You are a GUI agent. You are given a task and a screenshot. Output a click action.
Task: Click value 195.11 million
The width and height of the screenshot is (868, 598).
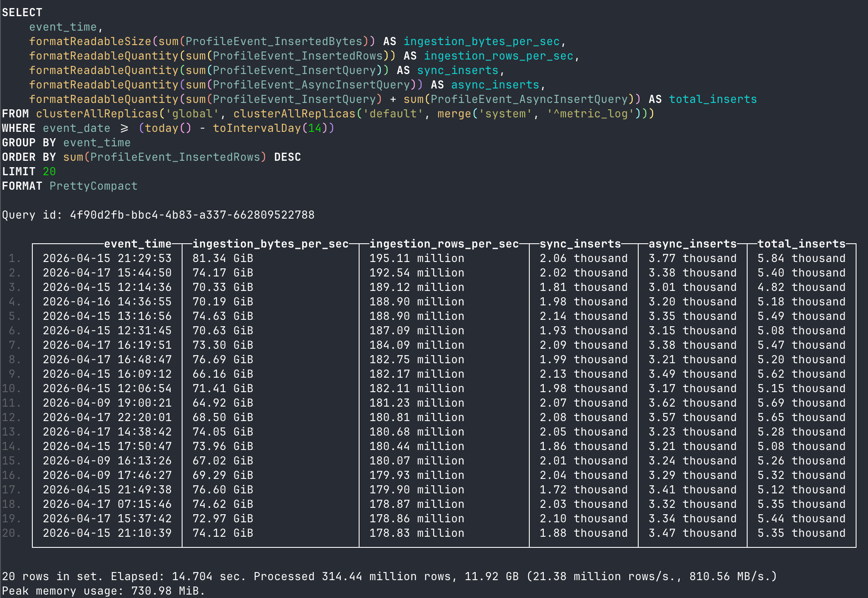(417, 258)
